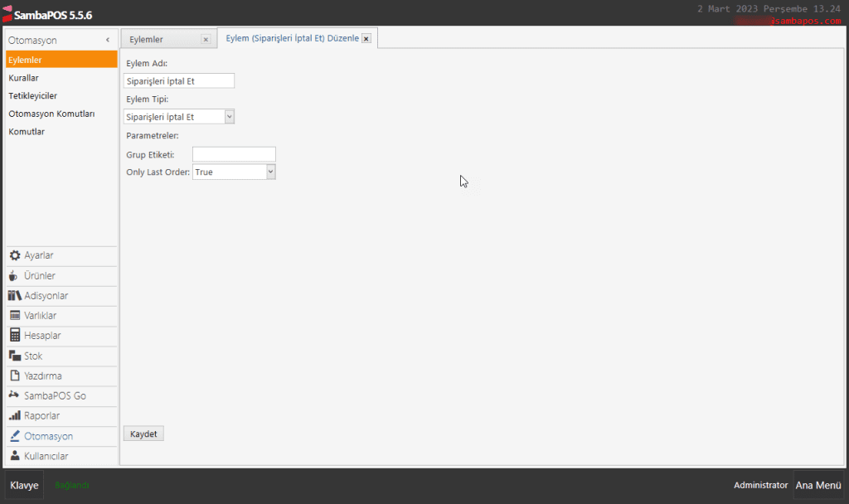Select Kurallar in the Otomasyon menu

tap(24, 78)
